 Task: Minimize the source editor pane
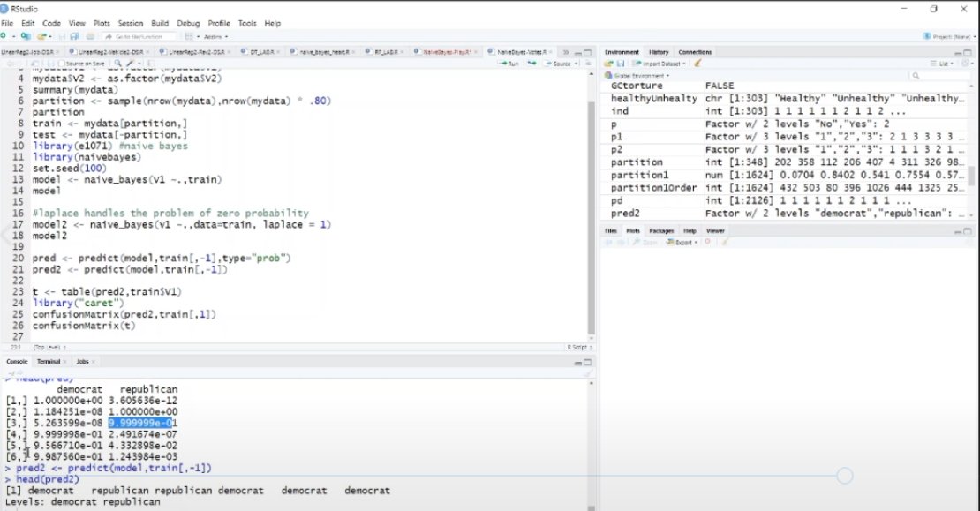578,52
